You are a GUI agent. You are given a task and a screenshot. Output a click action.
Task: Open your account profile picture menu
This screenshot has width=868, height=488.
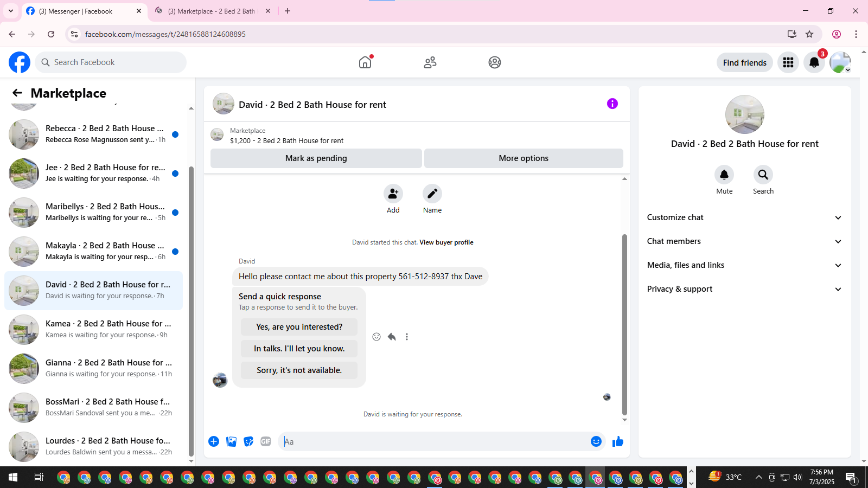pos(840,62)
